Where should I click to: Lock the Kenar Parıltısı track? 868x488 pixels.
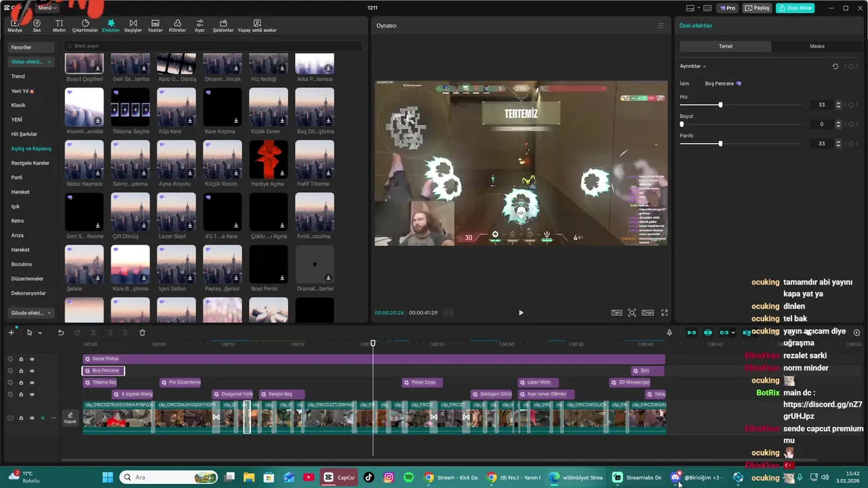(21, 359)
